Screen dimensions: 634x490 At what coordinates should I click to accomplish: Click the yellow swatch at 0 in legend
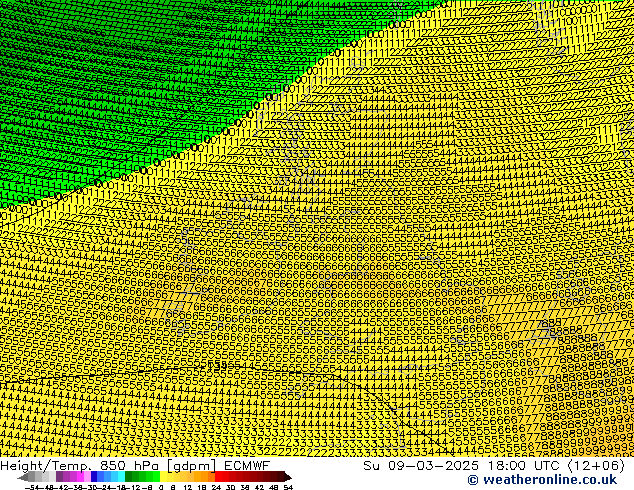point(163,476)
